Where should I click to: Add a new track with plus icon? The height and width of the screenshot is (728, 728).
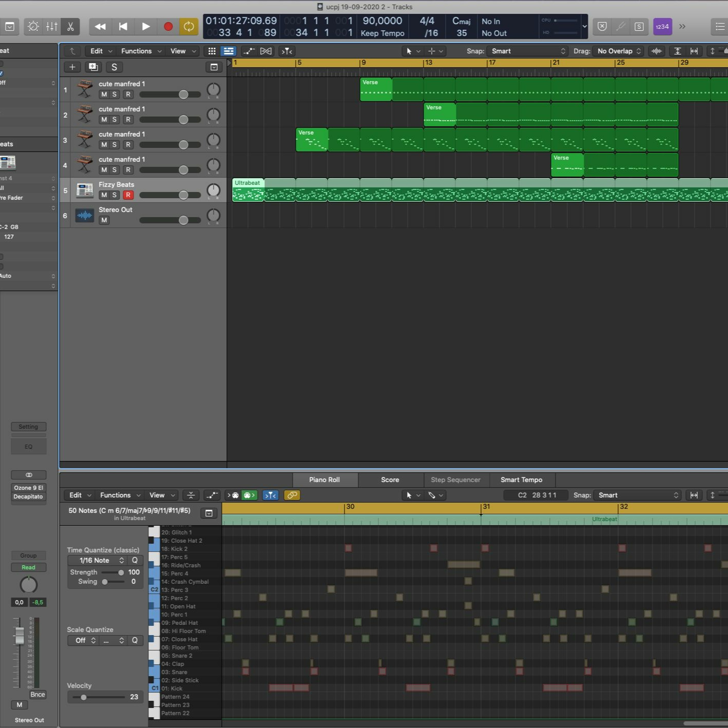pyautogui.click(x=72, y=67)
